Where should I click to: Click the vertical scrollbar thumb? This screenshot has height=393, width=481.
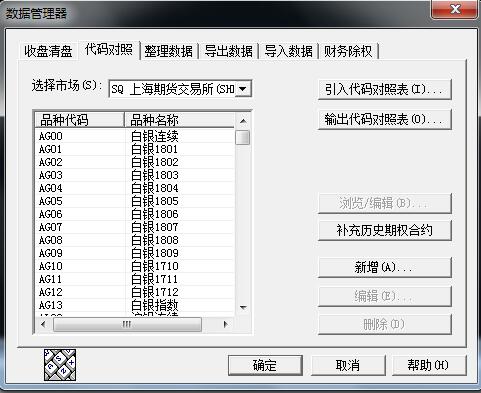coord(243,137)
